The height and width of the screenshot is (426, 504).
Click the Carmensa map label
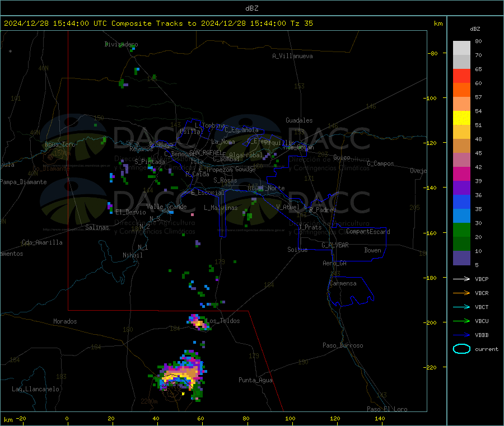click(343, 283)
